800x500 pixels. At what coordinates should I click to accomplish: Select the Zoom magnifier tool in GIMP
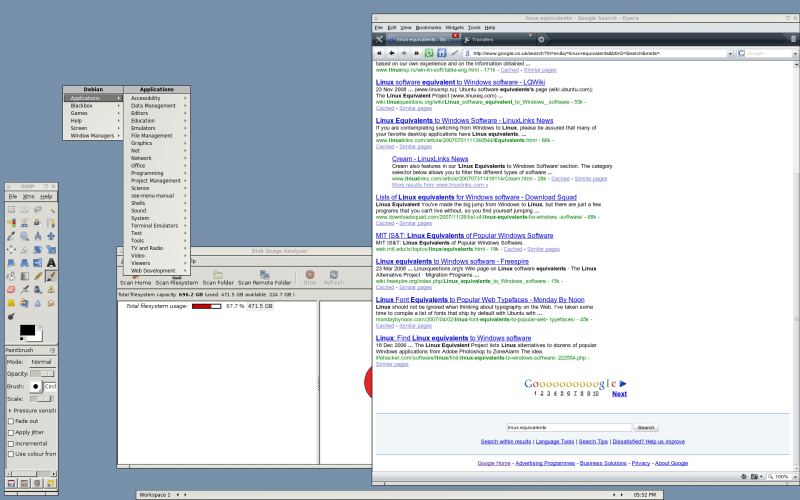tap(24, 236)
